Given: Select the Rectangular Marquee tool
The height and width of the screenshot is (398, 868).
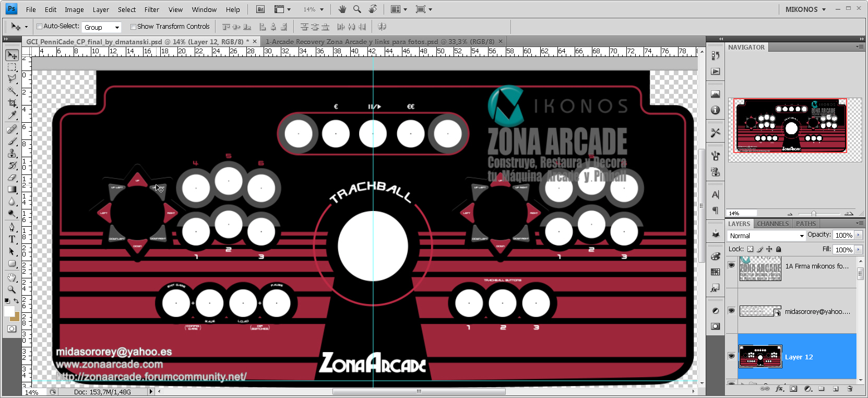Looking at the screenshot, I should tap(12, 67).
